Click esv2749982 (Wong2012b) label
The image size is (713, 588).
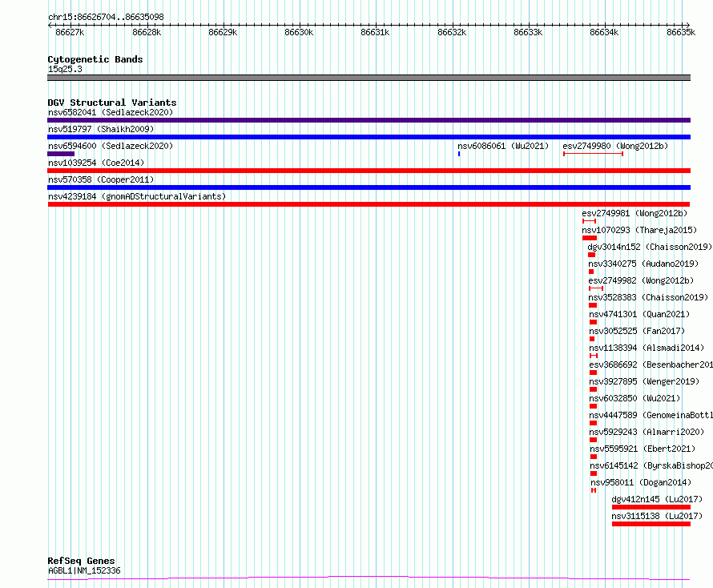coord(641,280)
